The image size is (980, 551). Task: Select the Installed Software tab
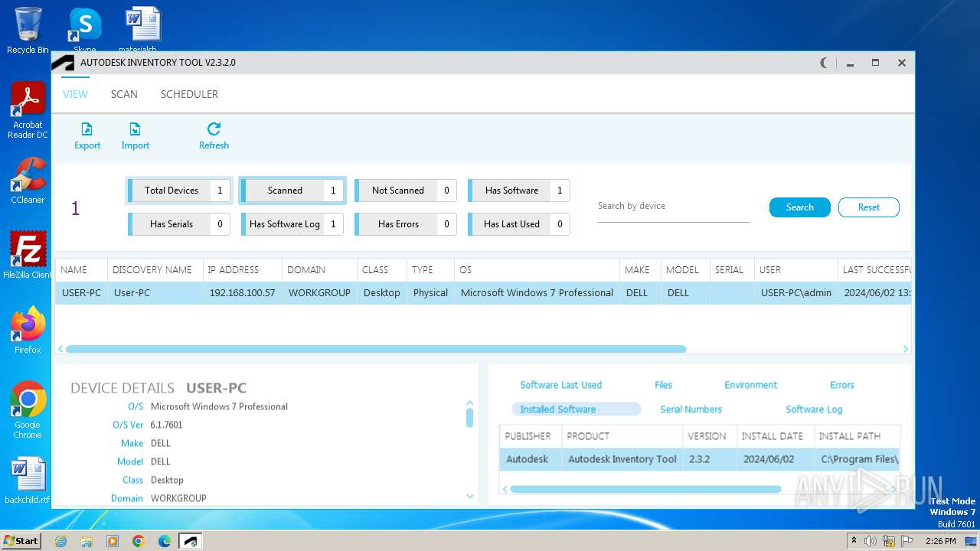(x=576, y=409)
